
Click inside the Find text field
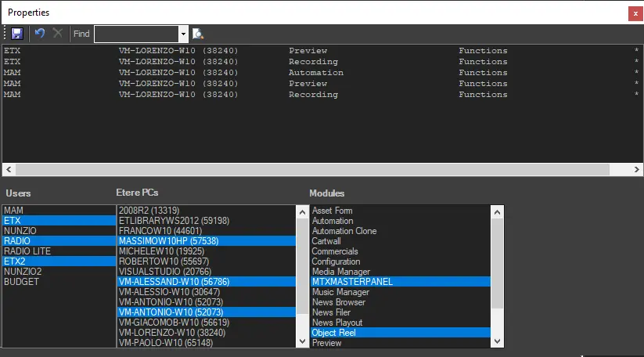coord(136,34)
